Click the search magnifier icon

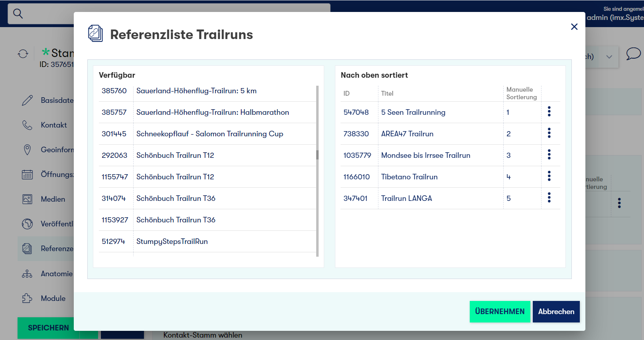click(x=18, y=14)
